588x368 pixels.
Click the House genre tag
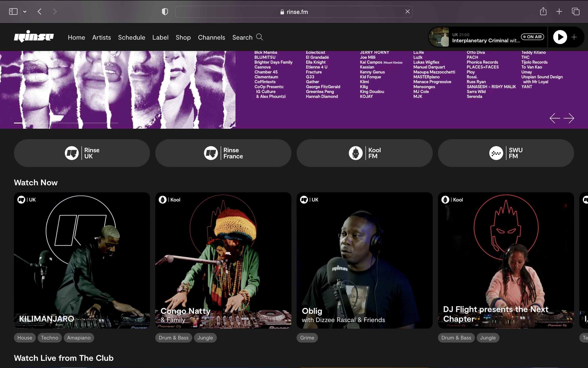(25, 338)
